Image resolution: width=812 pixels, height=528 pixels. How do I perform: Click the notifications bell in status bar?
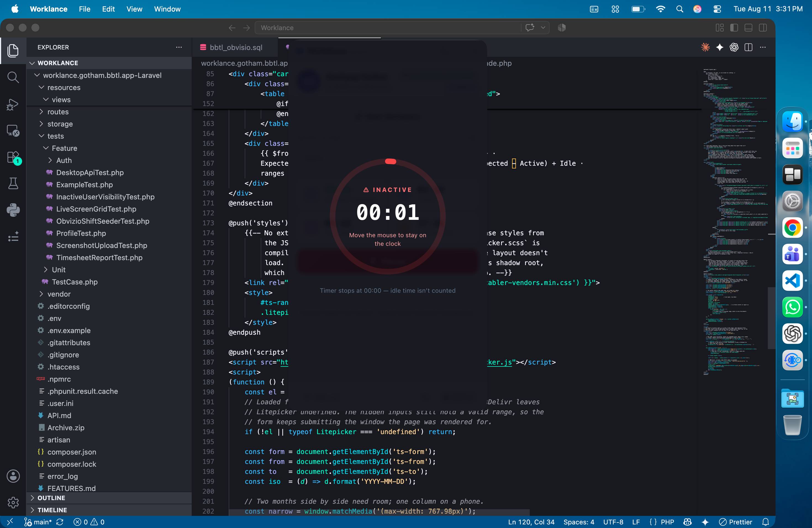pyautogui.click(x=766, y=522)
